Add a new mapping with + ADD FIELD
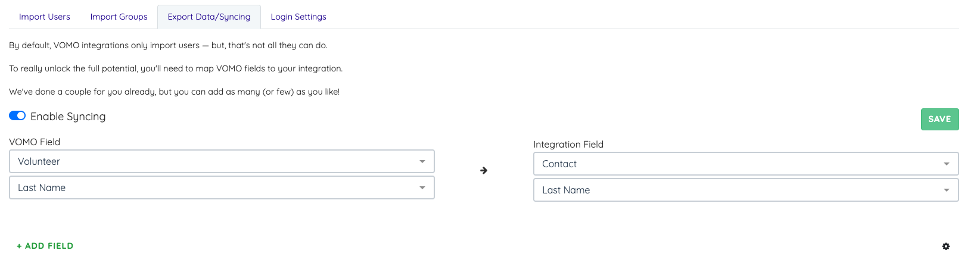This screenshot has height=272, width=980. tap(45, 246)
